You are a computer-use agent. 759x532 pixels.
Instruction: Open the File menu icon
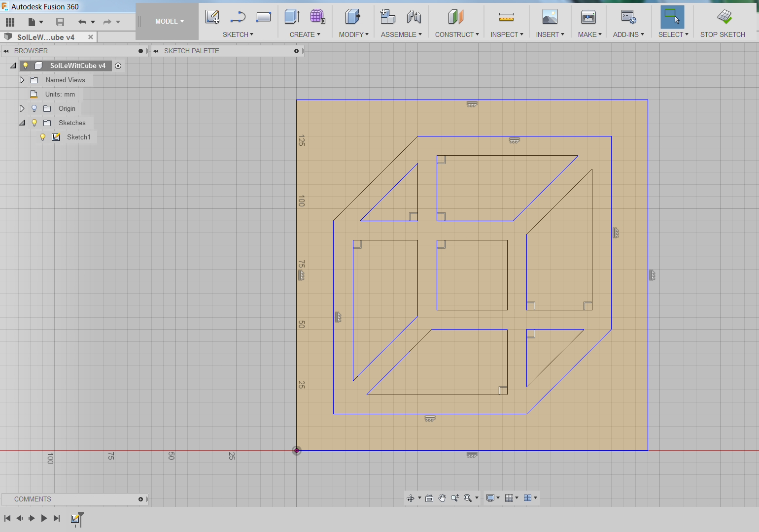[32, 22]
